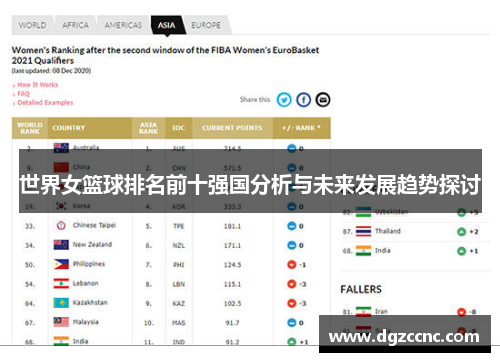Image resolution: width=500 pixels, height=362 pixels.
Task: Click the Iran flag in fallers list
Action: pos(363,311)
